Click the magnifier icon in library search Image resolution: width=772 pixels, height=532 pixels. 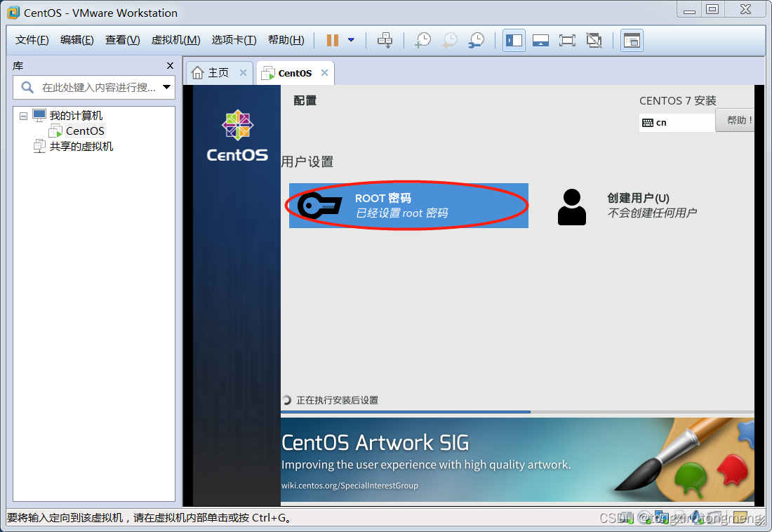[27, 88]
